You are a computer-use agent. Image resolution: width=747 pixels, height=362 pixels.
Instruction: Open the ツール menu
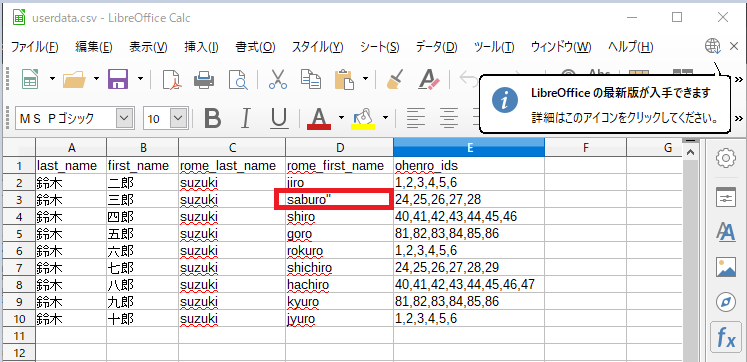click(x=494, y=47)
